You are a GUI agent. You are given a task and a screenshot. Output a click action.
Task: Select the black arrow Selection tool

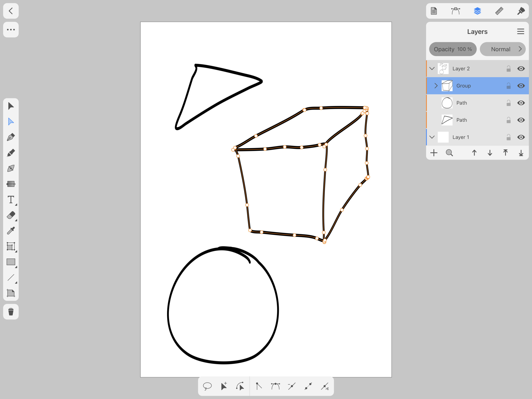pos(11,106)
